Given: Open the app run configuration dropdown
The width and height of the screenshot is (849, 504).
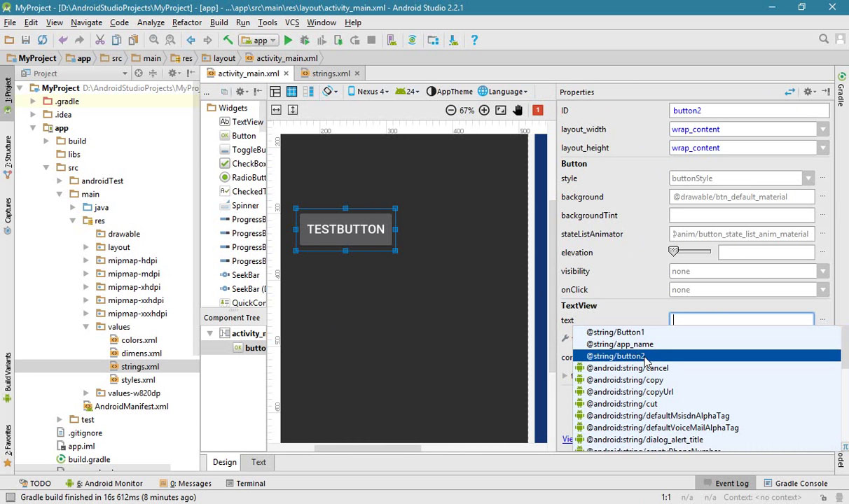Looking at the screenshot, I should (x=260, y=40).
